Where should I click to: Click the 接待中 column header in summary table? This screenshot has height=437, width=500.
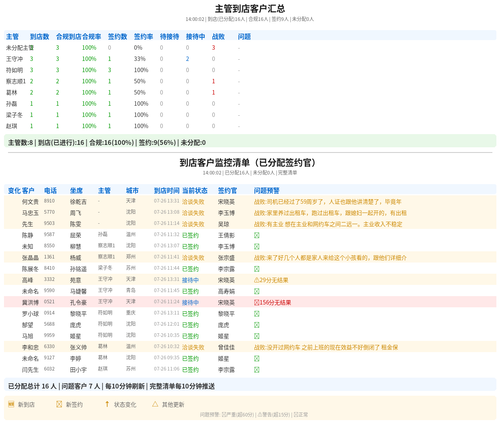tap(195, 37)
